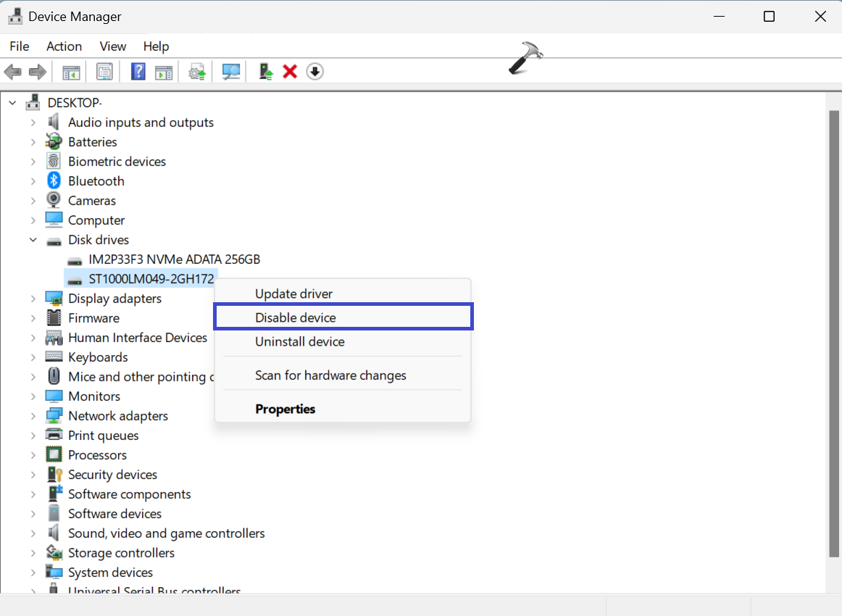Click the Show/Hide Console Tree icon

pos(71,72)
